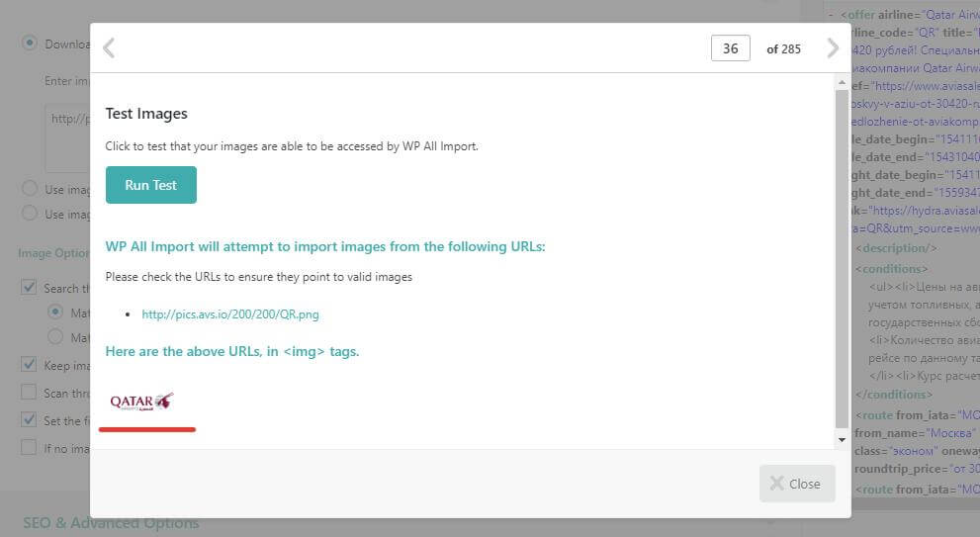
Task: Close the Test Images dialog
Action: 797,484
